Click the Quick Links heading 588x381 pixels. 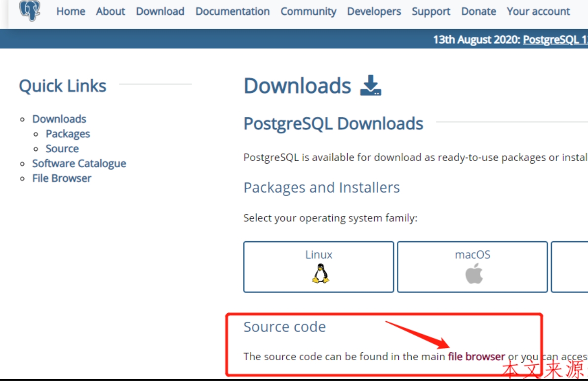tap(63, 86)
